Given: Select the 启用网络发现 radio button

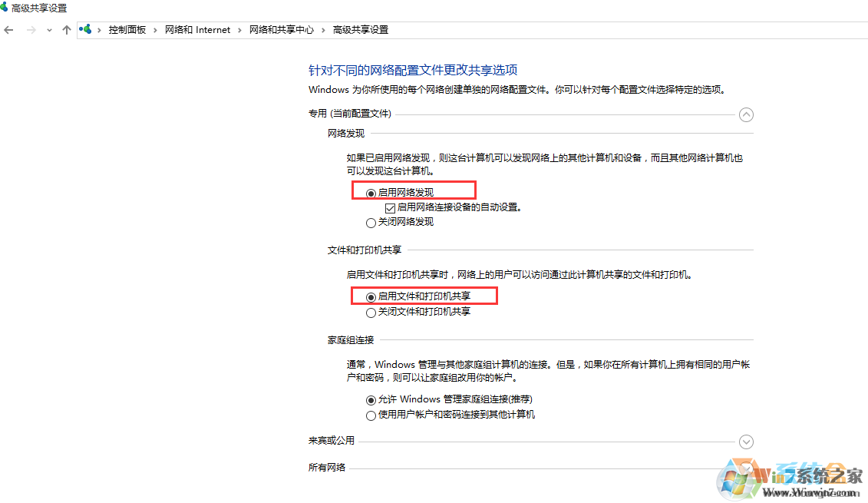Looking at the screenshot, I should pos(371,193).
